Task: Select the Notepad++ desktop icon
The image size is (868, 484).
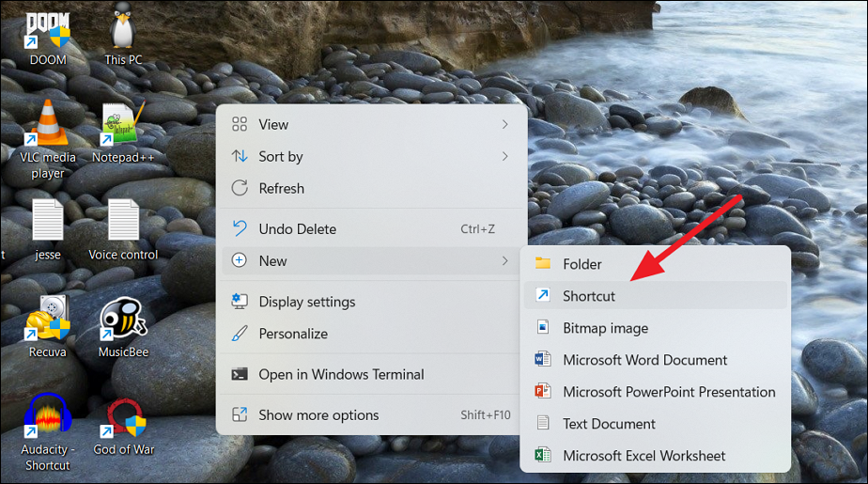Action: [123, 125]
